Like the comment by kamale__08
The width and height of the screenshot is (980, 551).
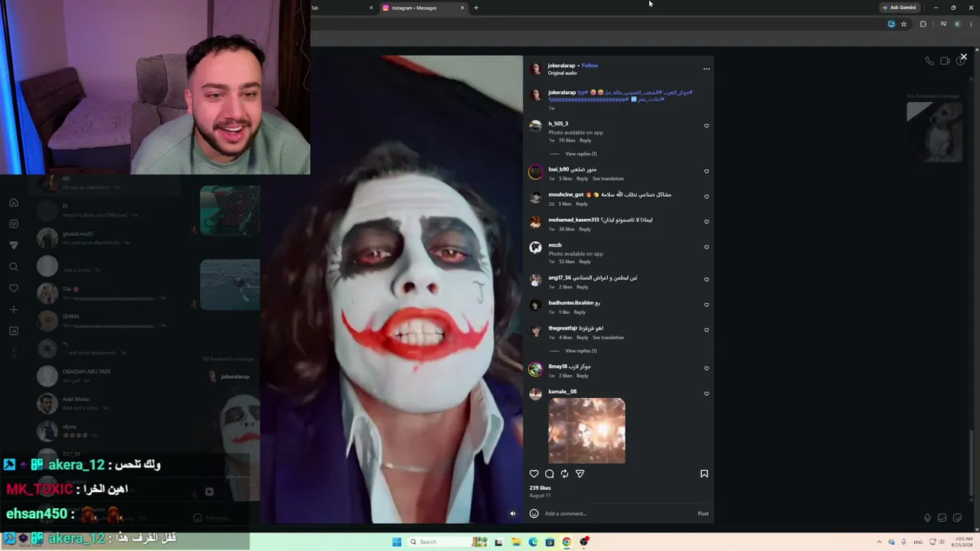click(x=707, y=394)
